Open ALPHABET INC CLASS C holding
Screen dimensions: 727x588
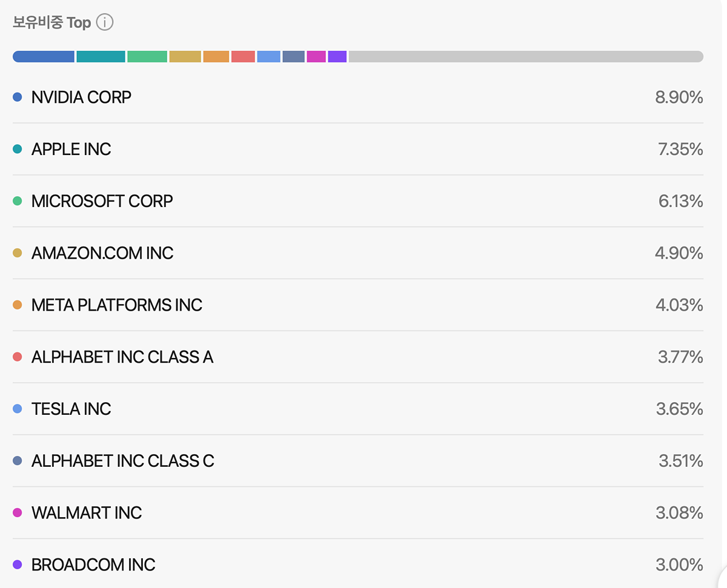(122, 461)
